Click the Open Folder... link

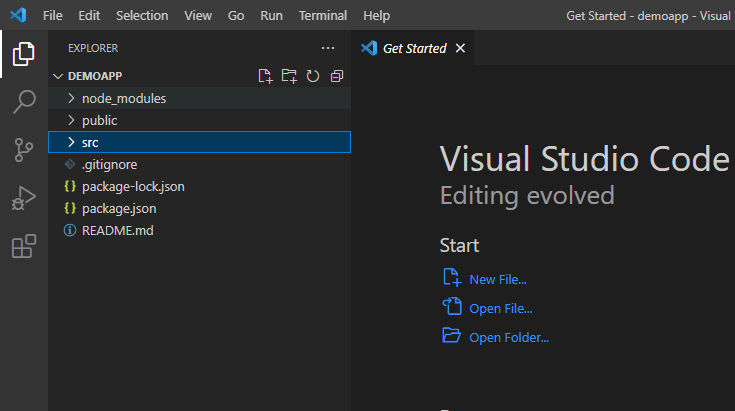point(508,337)
